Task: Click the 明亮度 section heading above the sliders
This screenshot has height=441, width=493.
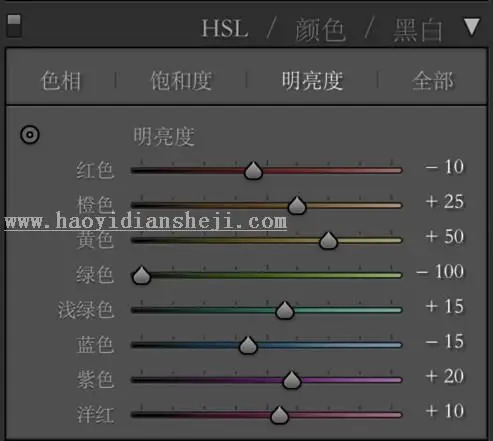Action: click(164, 137)
